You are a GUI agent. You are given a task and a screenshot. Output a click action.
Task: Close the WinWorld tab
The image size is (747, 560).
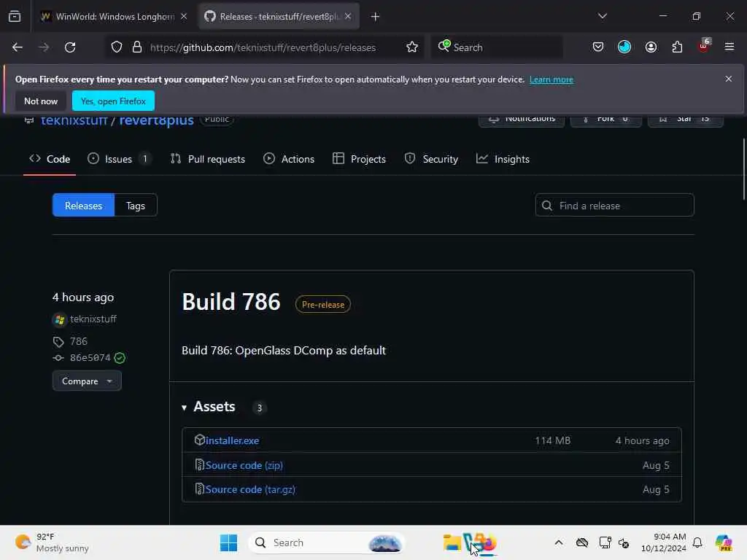tap(184, 17)
